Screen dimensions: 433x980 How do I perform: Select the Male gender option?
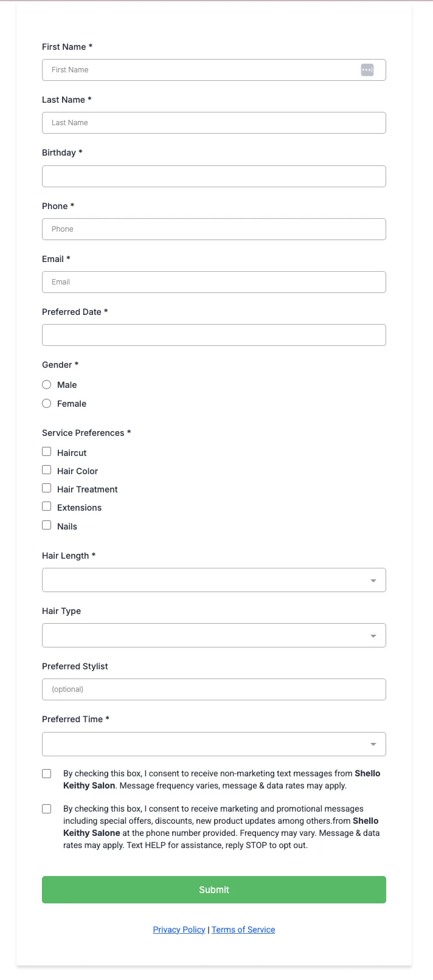coord(47,385)
